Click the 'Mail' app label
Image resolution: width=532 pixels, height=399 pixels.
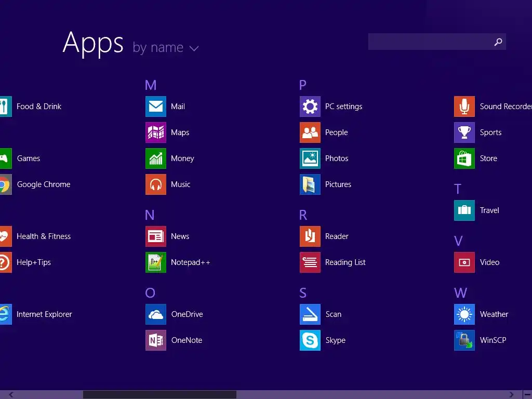[178, 107]
